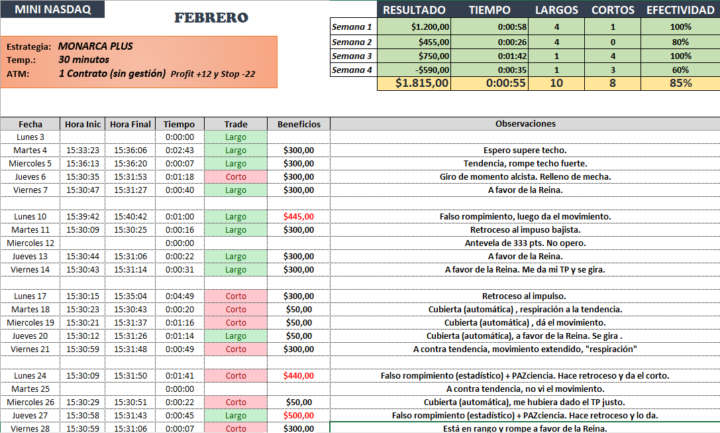Select the total result $1.815,00
Image resolution: width=720 pixels, height=433 pixels.
[x=414, y=83]
